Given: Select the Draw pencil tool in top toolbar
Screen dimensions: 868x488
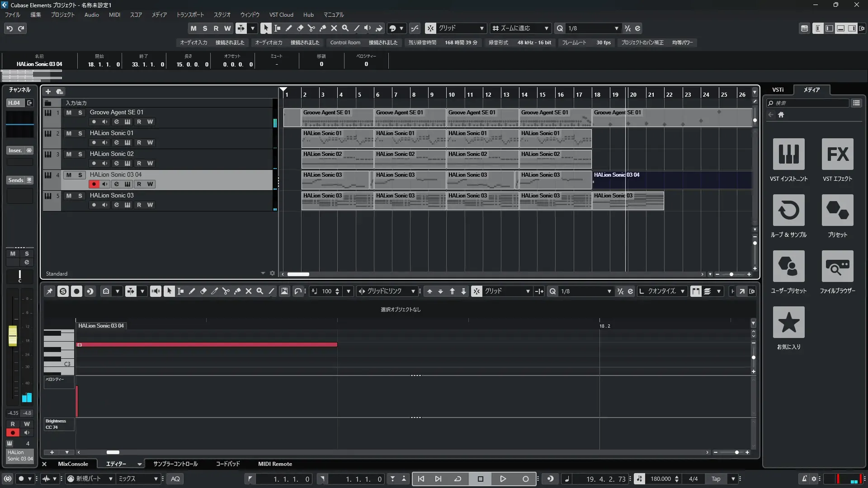Looking at the screenshot, I should [x=288, y=28].
